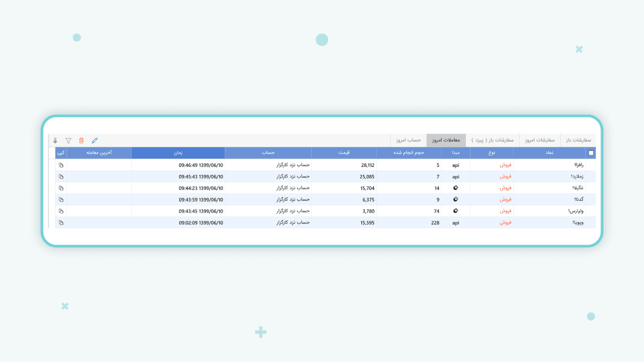Click the price value 28,112
The height and width of the screenshot is (362, 644).
coord(367,165)
